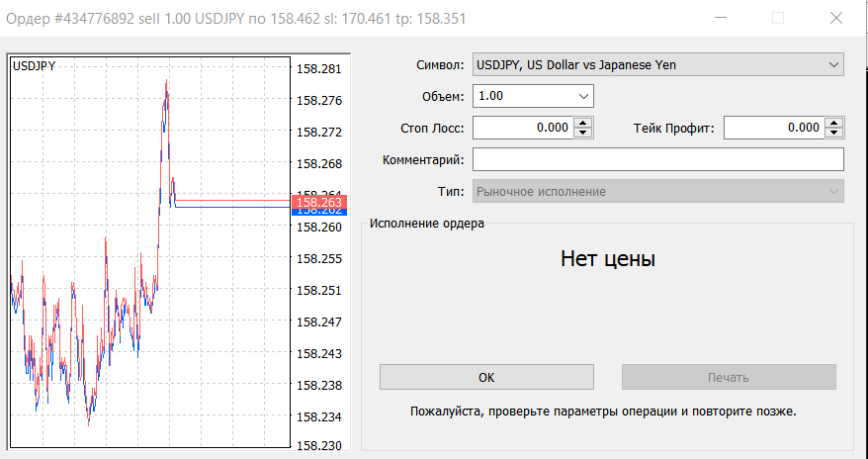This screenshot has width=868, height=459.
Task: Click the 158.260 price axis label
Action: point(319,227)
